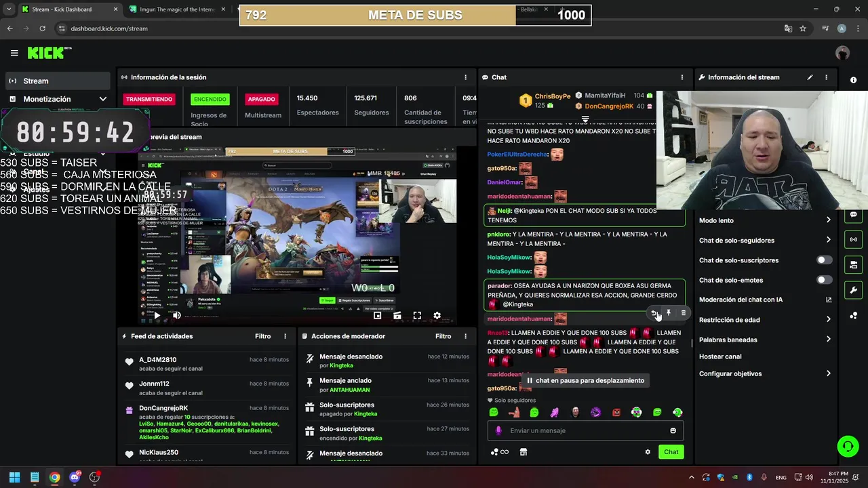Open options menu of Información del stream panel

(x=826, y=77)
